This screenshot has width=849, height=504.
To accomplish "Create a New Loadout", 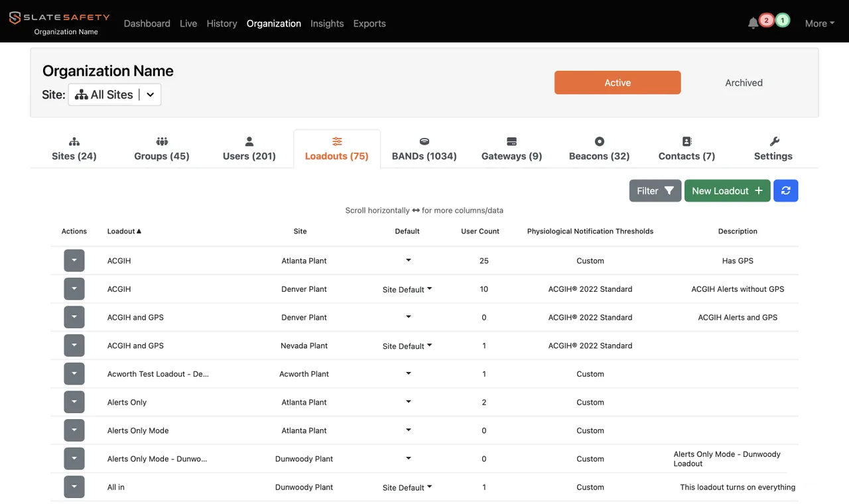I will (x=728, y=191).
